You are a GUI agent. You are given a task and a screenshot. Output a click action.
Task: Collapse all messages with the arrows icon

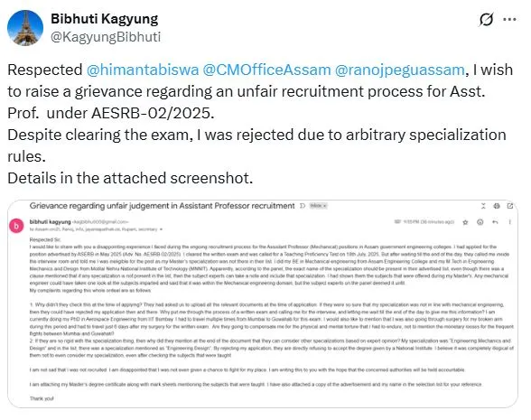pos(483,206)
